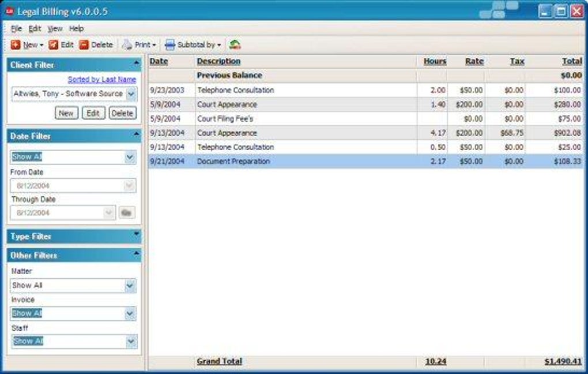Sort by the Rate column header

[474, 61]
